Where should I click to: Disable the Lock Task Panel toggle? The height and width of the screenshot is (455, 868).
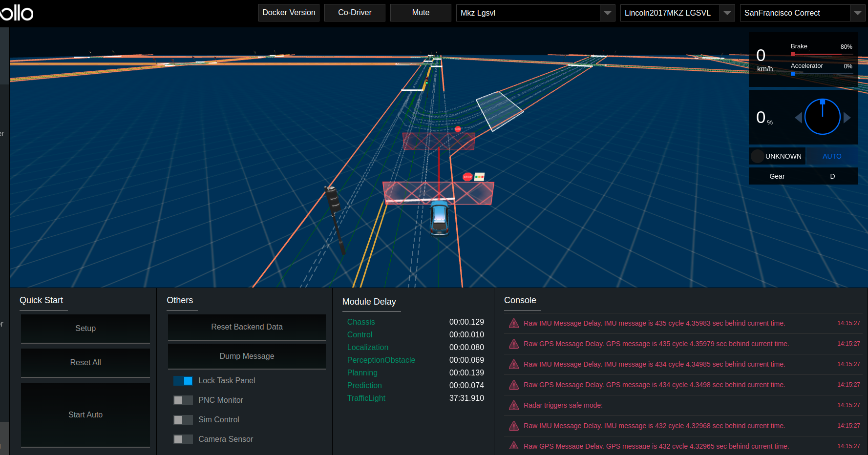tap(183, 380)
